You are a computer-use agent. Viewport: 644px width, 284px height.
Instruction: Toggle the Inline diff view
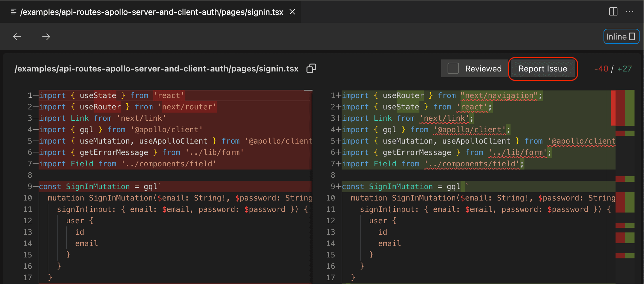tap(621, 37)
